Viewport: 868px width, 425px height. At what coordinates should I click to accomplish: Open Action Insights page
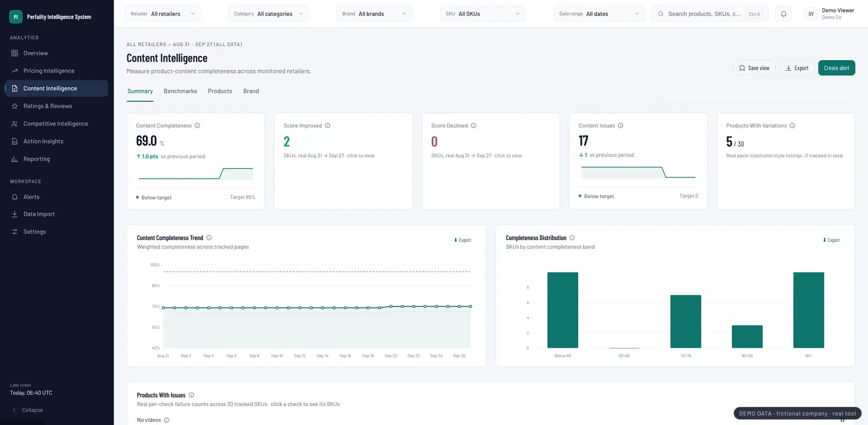pyautogui.click(x=56, y=141)
